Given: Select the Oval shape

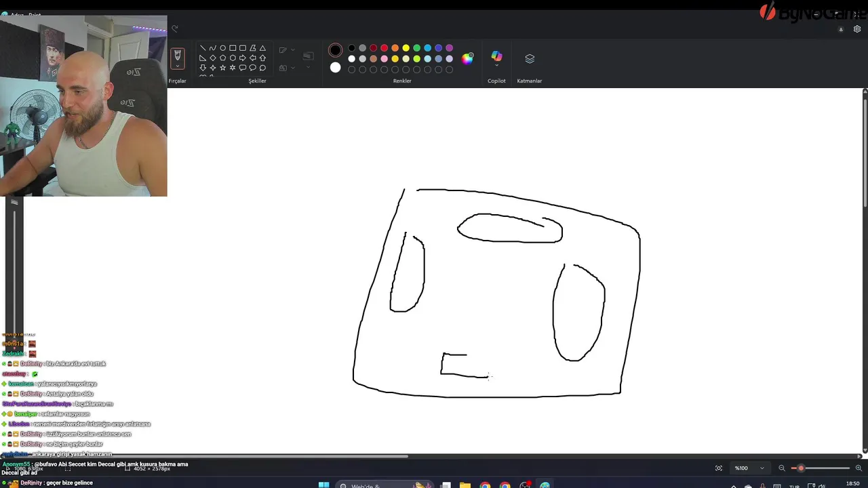Looking at the screenshot, I should (223, 48).
